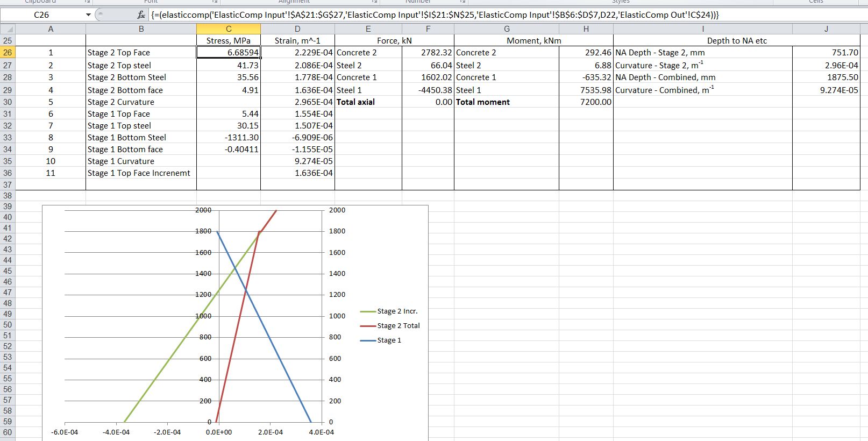Select column I header
The height and width of the screenshot is (441, 868).
tap(702, 29)
